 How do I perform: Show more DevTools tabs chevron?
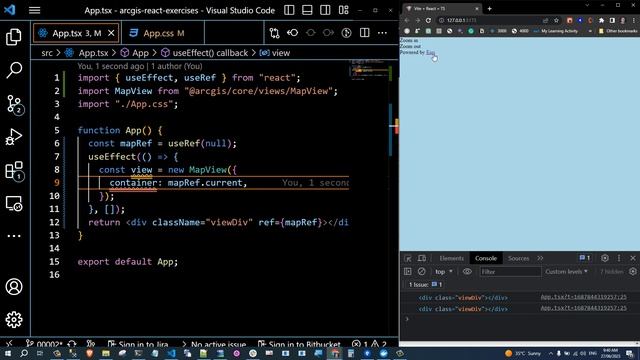click(x=540, y=258)
